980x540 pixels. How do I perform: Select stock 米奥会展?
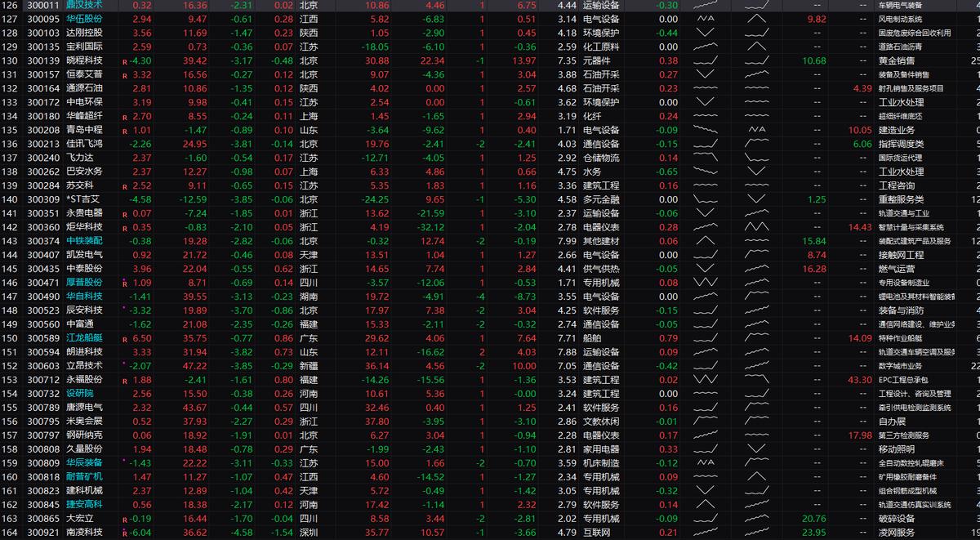tap(84, 422)
